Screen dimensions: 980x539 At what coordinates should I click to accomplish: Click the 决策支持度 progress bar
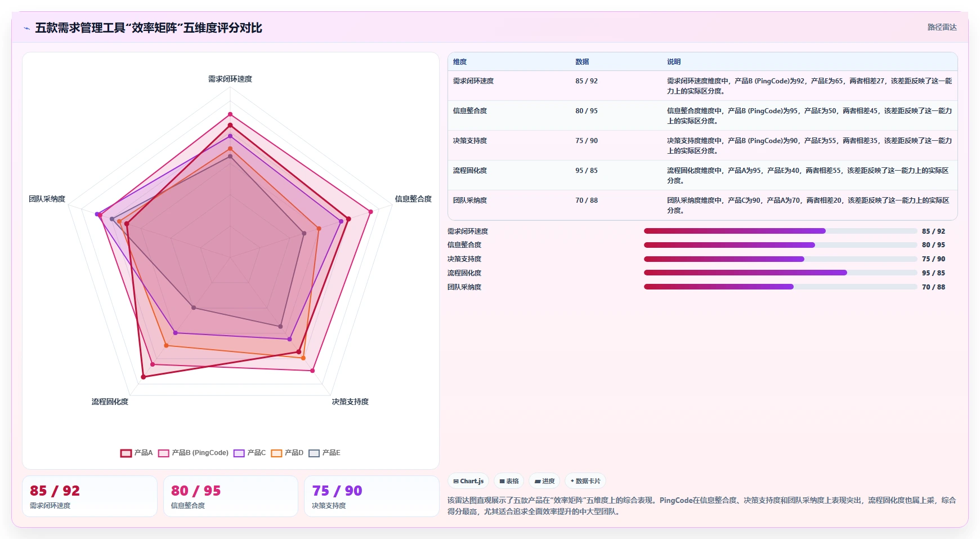[781, 259]
